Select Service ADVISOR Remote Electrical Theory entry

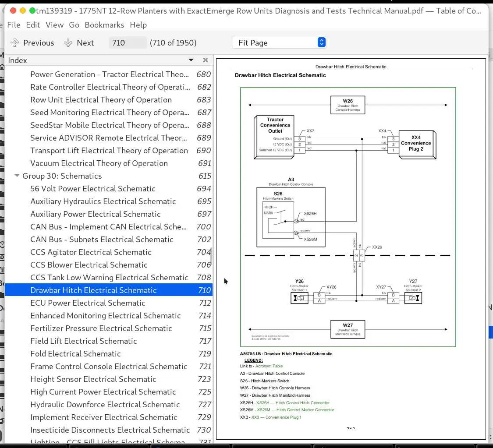109,138
